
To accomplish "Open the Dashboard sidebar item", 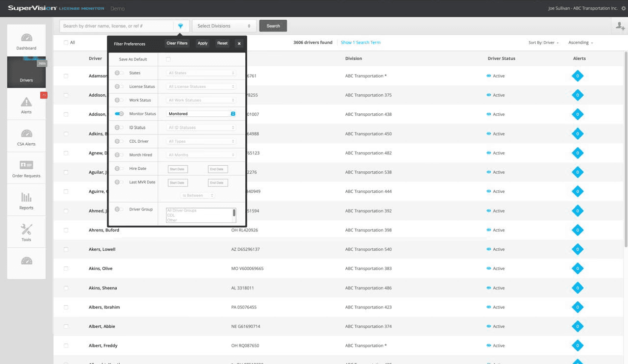I will [x=26, y=40].
